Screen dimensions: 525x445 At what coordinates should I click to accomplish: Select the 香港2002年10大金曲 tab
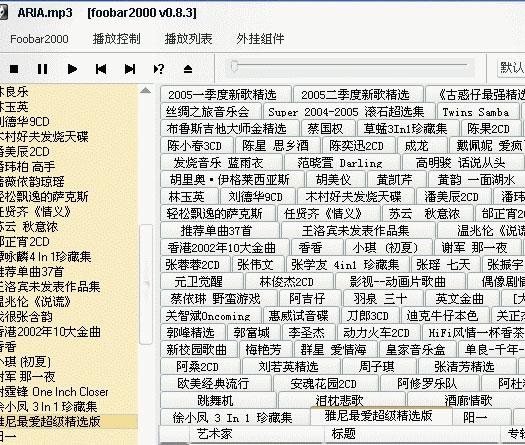click(x=225, y=248)
